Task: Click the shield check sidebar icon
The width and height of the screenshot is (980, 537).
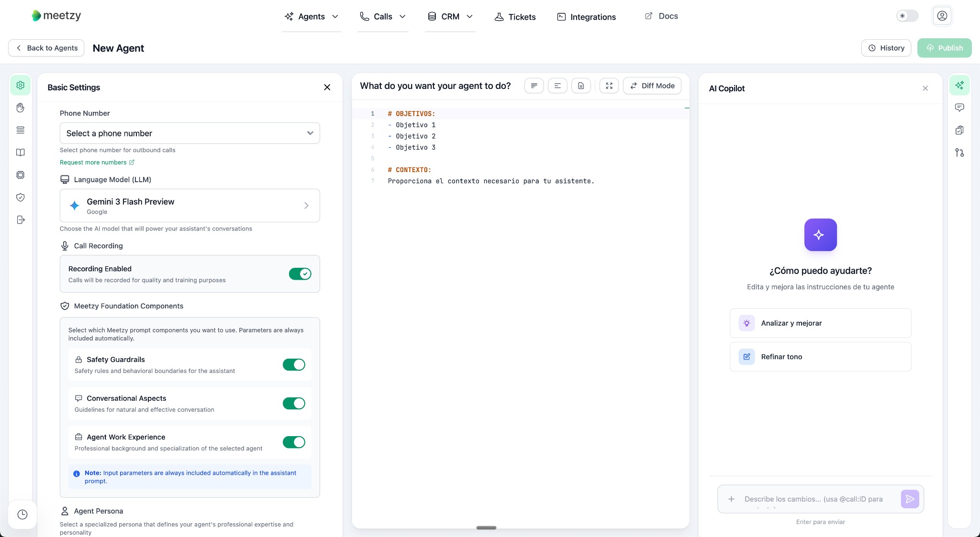Action: pyautogui.click(x=20, y=197)
